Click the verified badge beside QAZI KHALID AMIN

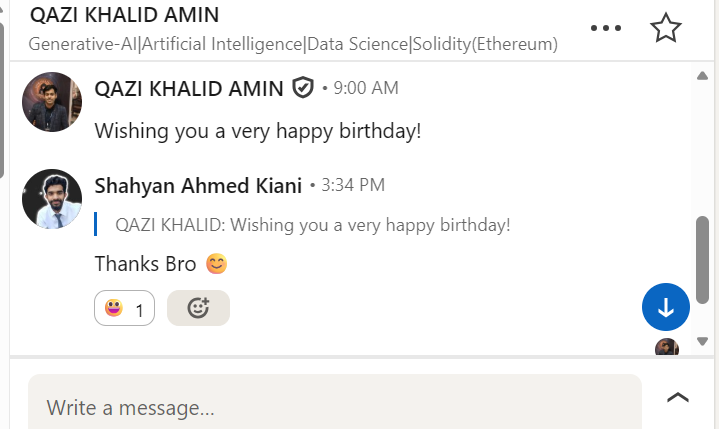[303, 89]
